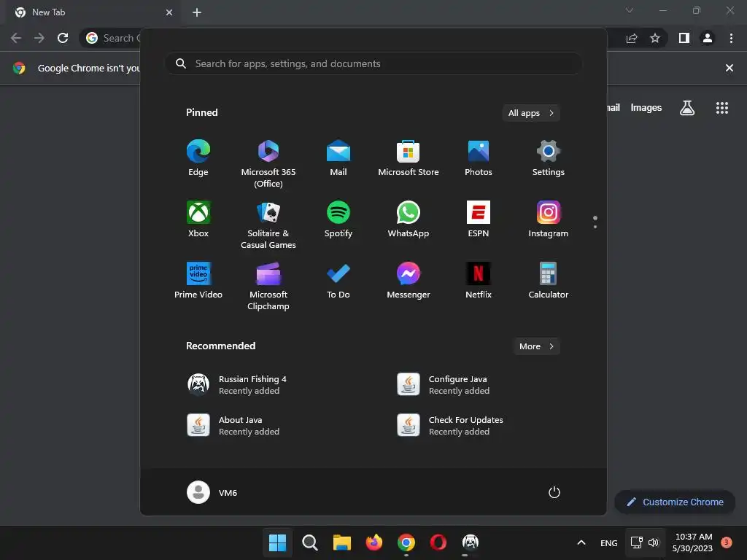Launch Microsoft 365 (Office)
The height and width of the screenshot is (560, 747).
pyautogui.click(x=268, y=163)
